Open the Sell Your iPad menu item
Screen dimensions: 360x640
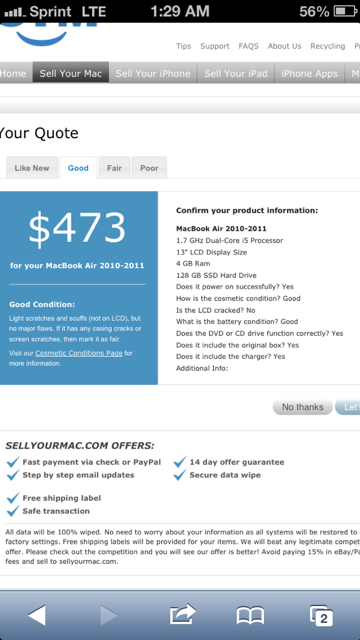click(236, 73)
